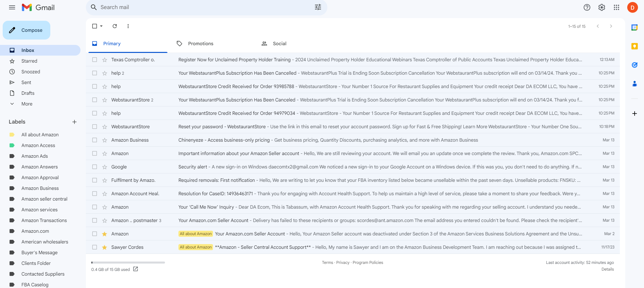Screen dimensions: 644x288
Task: Click the Gmail logo
Action: (38, 7)
